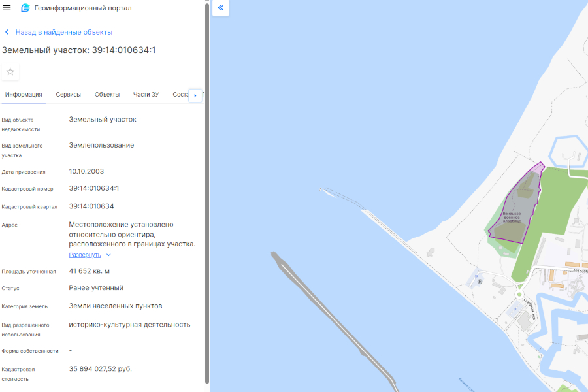
Task: Click the highlighted purple land parcel on the map
Action: 516,209
